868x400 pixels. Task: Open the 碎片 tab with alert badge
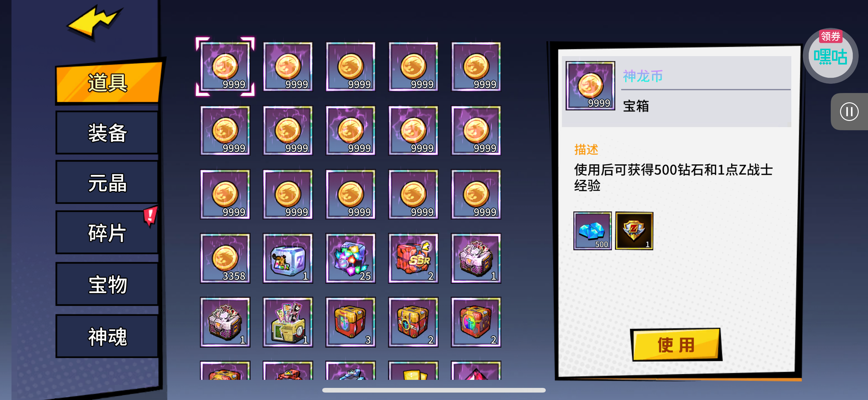click(107, 233)
